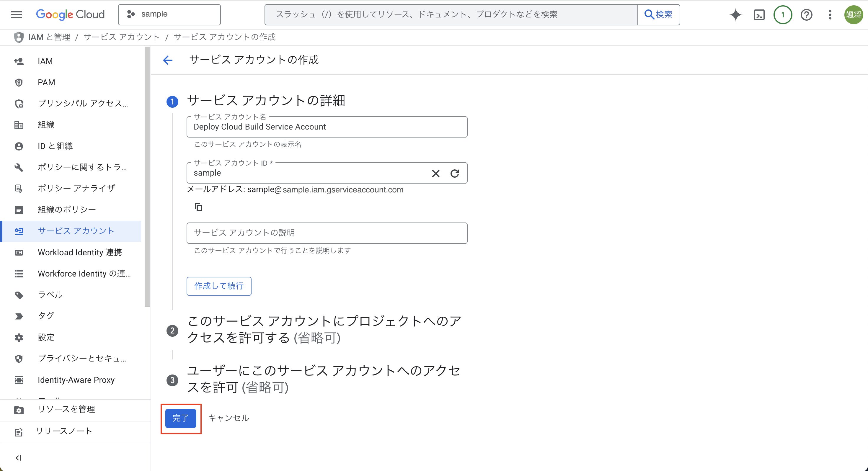The height and width of the screenshot is (471, 868).
Task: Click the IAM add-person icon
Action: (19, 61)
